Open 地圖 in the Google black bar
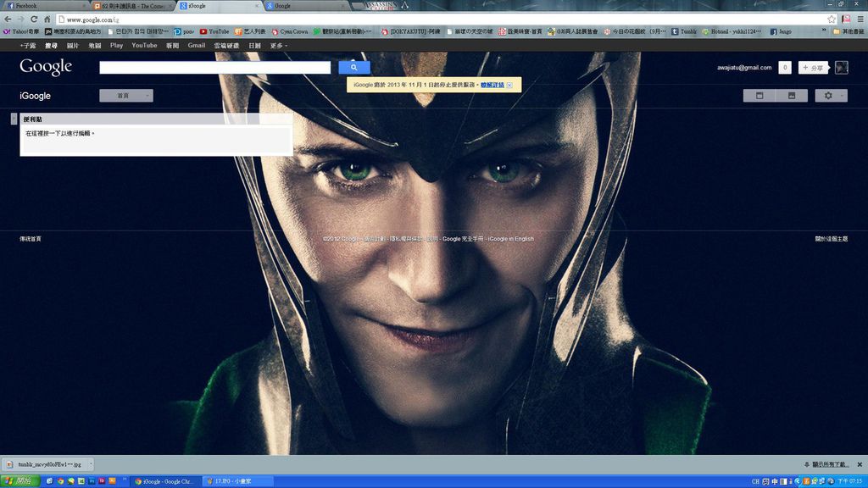This screenshot has width=868, height=488. point(95,46)
